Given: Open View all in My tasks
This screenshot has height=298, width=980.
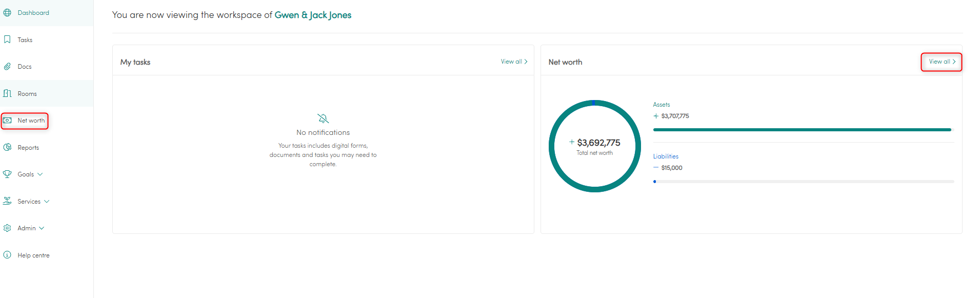Looking at the screenshot, I should coord(514,62).
